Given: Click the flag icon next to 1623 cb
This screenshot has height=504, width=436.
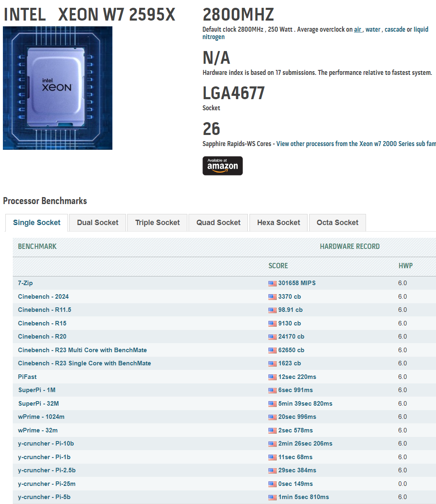Looking at the screenshot, I should pyautogui.click(x=273, y=364).
